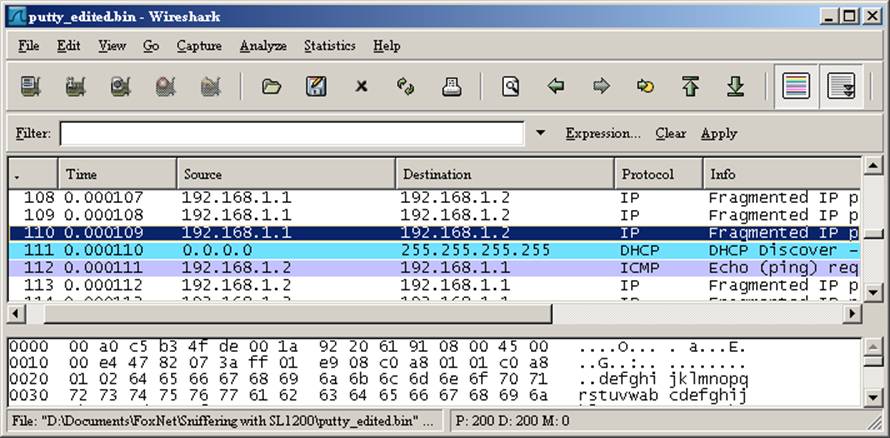Open the capture options icon

click(75, 87)
